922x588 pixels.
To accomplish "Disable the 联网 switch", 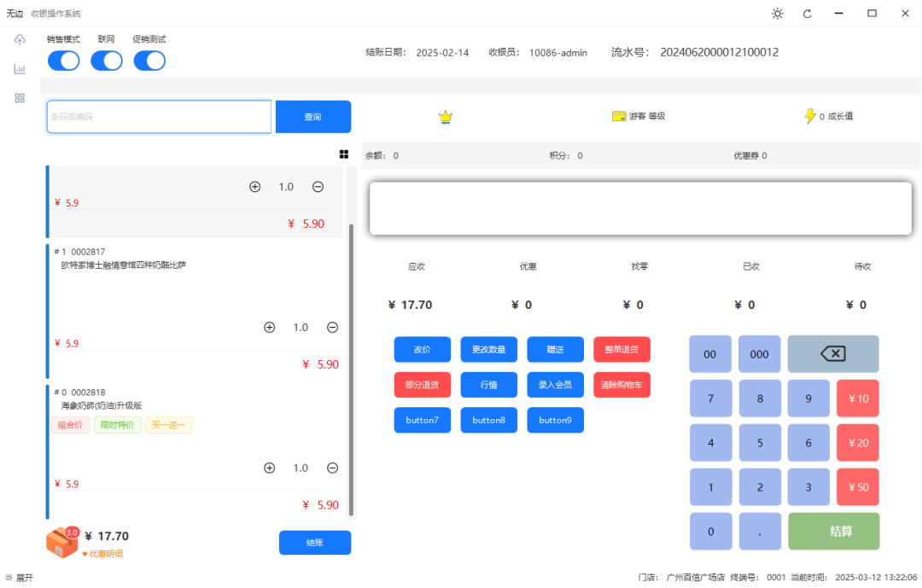I will tap(106, 61).
